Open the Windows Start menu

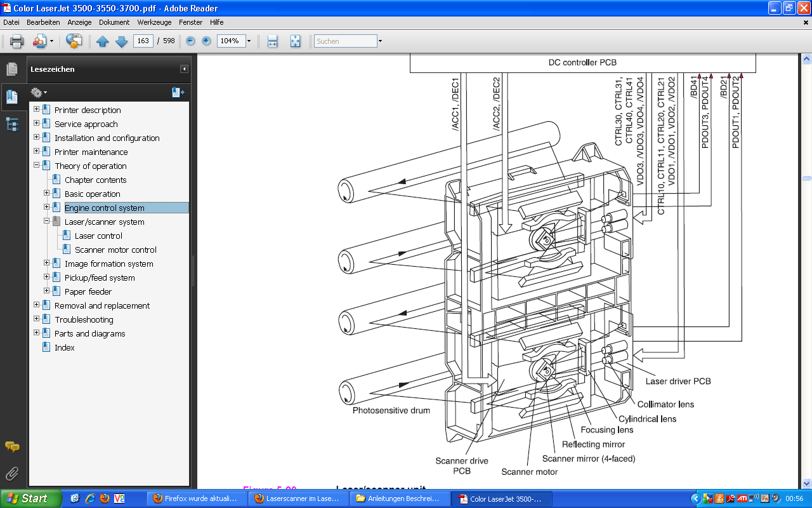point(30,498)
